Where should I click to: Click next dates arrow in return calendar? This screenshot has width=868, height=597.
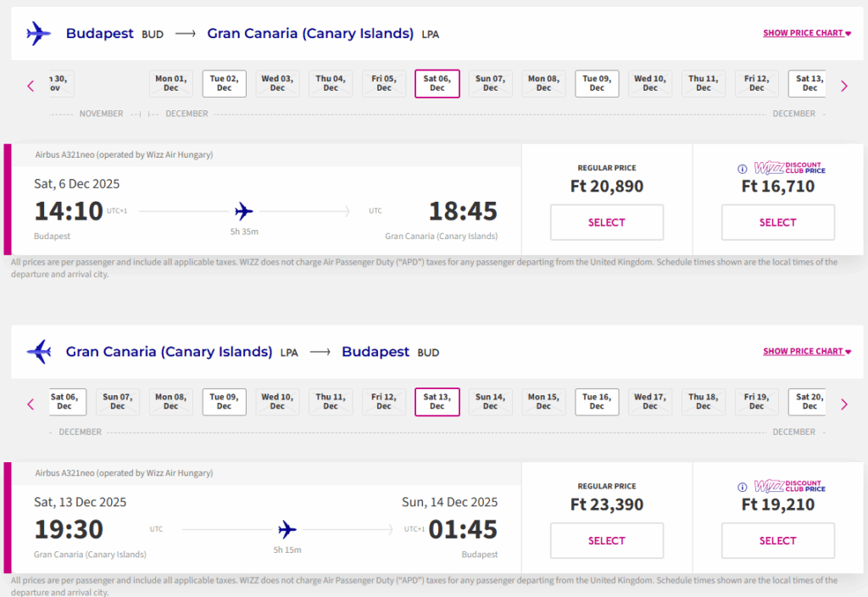coord(843,405)
